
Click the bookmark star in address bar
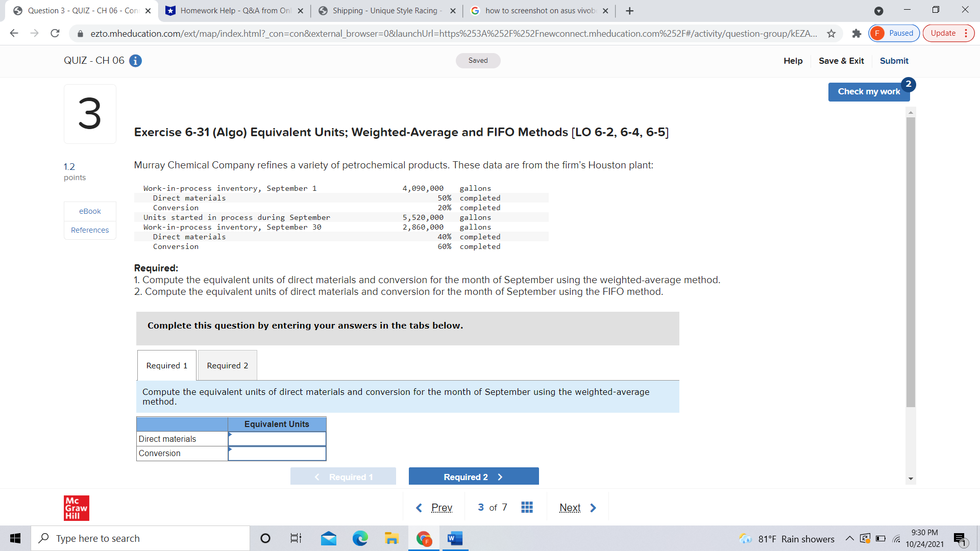tap(831, 34)
